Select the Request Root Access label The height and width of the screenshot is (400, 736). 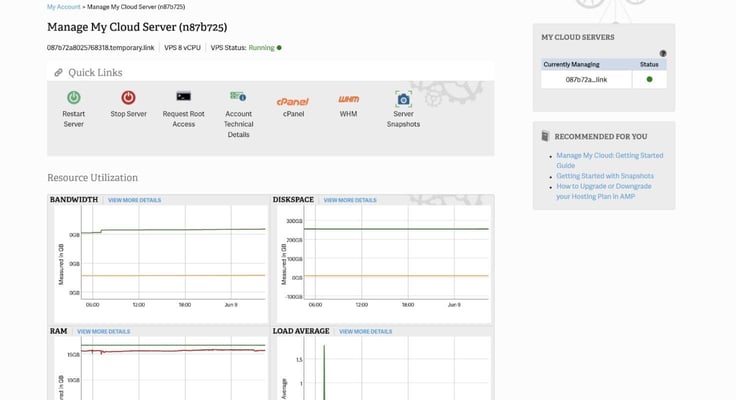pyautogui.click(x=184, y=119)
